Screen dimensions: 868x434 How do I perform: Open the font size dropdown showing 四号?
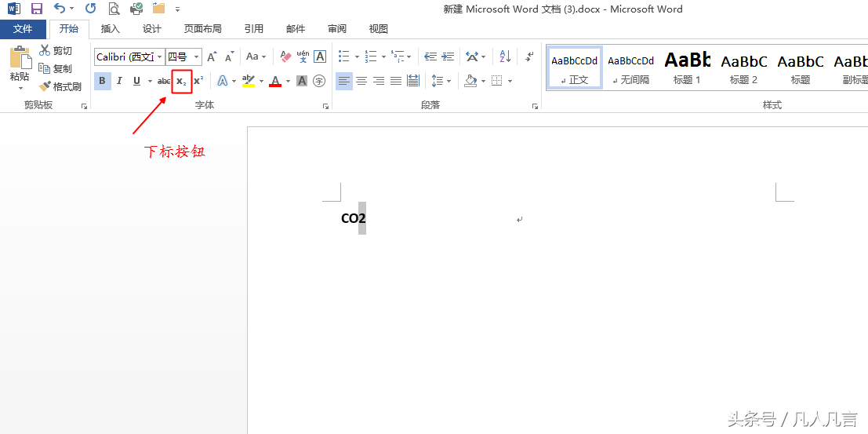(197, 57)
